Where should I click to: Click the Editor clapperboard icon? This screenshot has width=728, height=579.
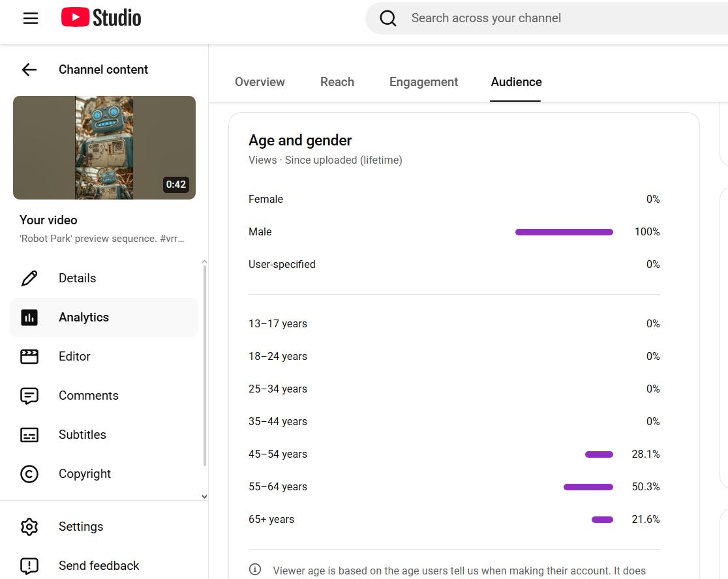[29, 356]
